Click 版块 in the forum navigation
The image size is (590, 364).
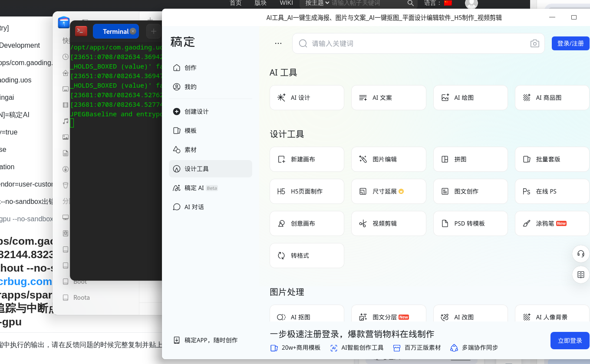pyautogui.click(x=260, y=3)
